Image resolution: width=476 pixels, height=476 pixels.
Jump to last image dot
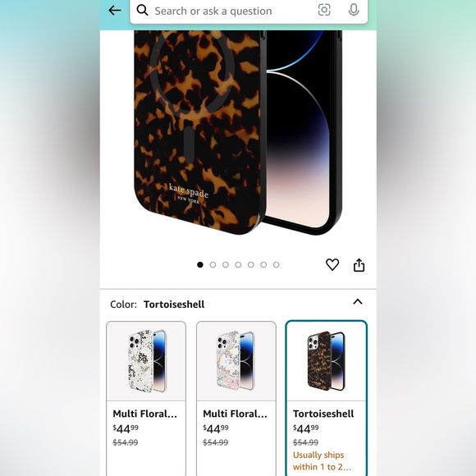277,265
